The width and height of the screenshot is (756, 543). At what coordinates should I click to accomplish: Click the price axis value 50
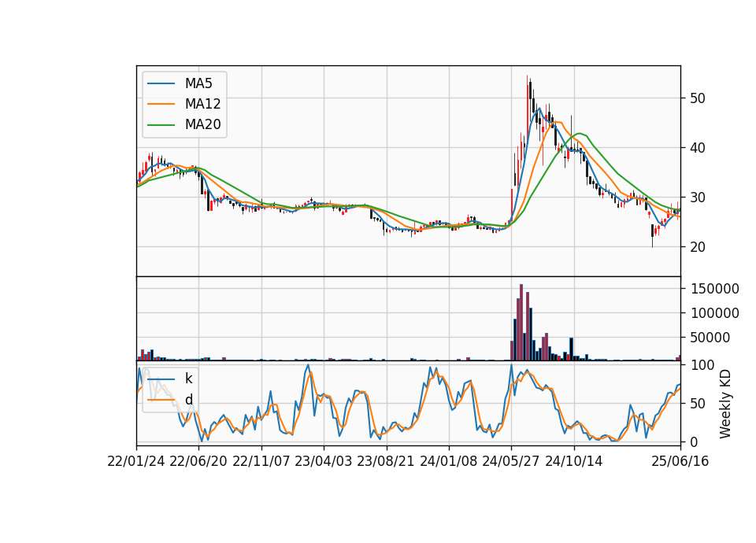pyautogui.click(x=698, y=98)
